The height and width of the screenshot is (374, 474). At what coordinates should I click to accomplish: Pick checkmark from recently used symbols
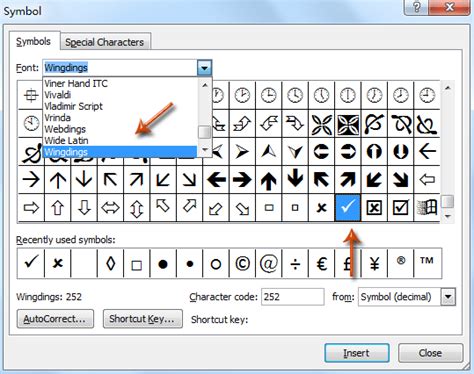pos(31,263)
